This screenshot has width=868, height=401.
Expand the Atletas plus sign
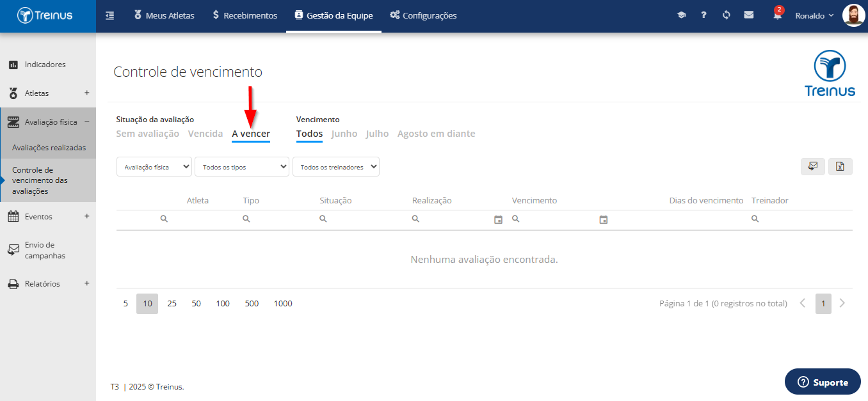point(87,93)
